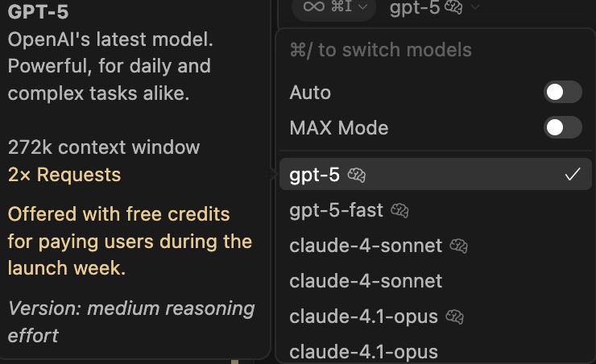Click the infinity agent mode icon
This screenshot has width=596, height=364.
pyautogui.click(x=314, y=6)
